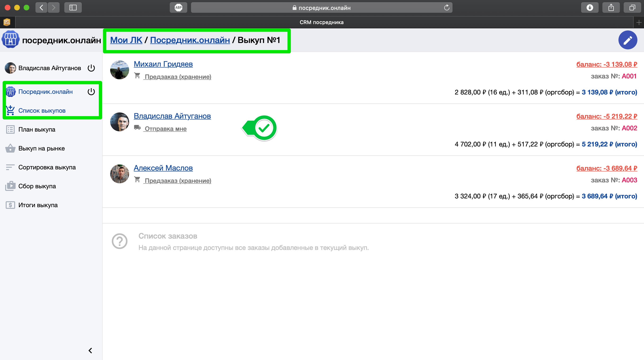Image resolution: width=644 pixels, height=360 pixels.
Task: Open Отправка мне delivery option selector
Action: coord(165,129)
